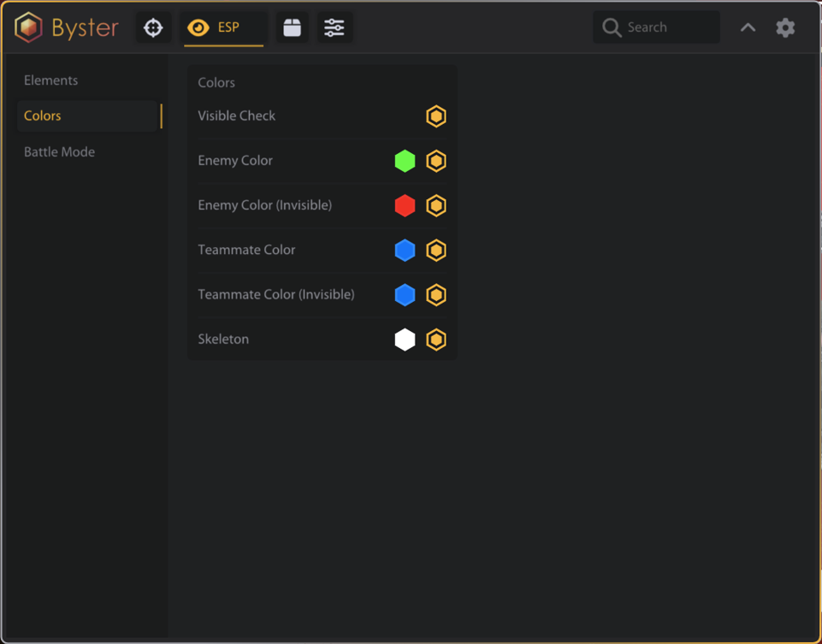Click the search magnifier icon
822x644 pixels.
612,27
